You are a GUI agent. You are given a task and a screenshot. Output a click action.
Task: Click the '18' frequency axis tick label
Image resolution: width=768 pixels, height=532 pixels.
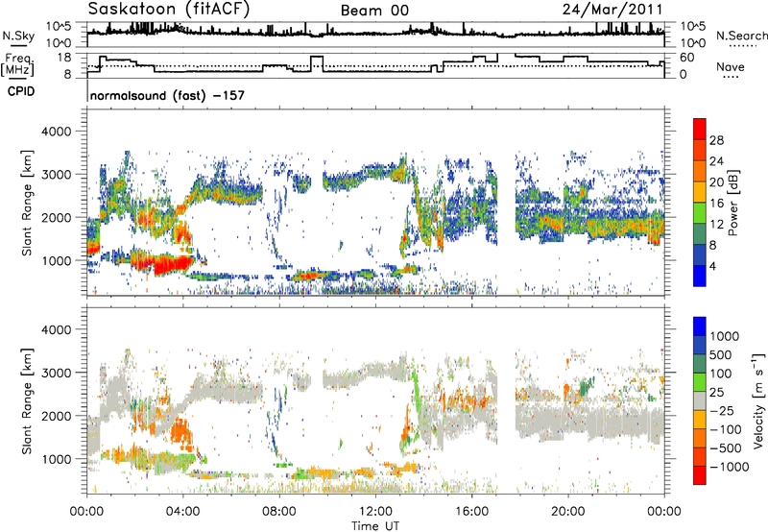tap(65, 58)
